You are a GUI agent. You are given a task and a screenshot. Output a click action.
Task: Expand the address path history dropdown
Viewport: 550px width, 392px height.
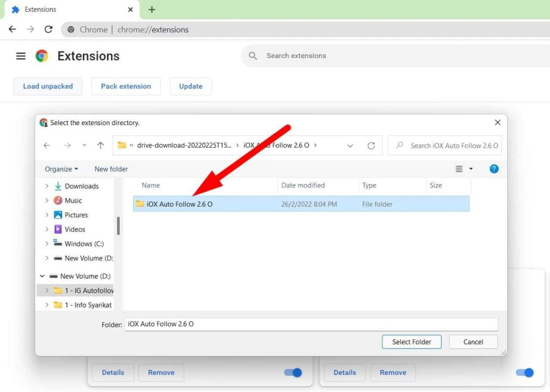pyautogui.click(x=350, y=146)
